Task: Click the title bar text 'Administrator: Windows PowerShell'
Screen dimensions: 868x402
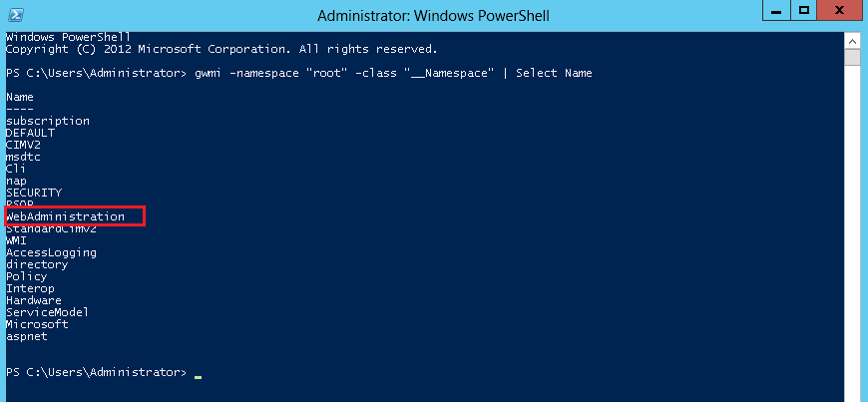Action: (432, 16)
